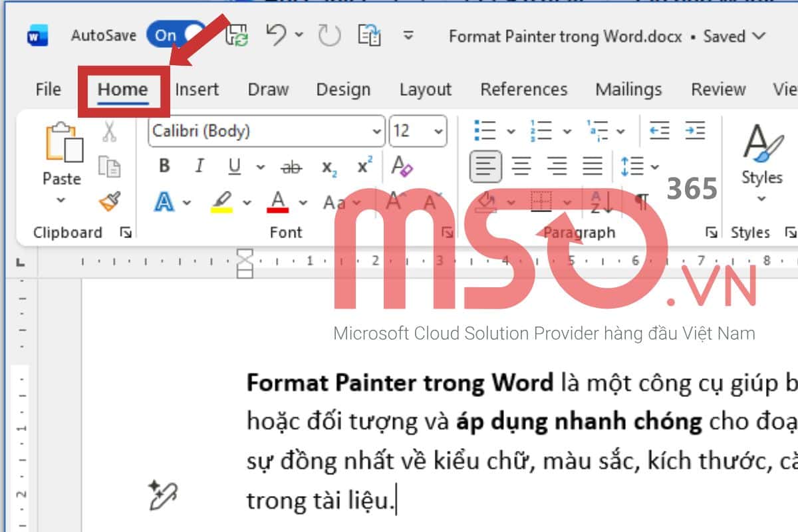This screenshot has height=532, width=798.
Task: Click the Copilot draft pencil icon
Action: point(164,495)
